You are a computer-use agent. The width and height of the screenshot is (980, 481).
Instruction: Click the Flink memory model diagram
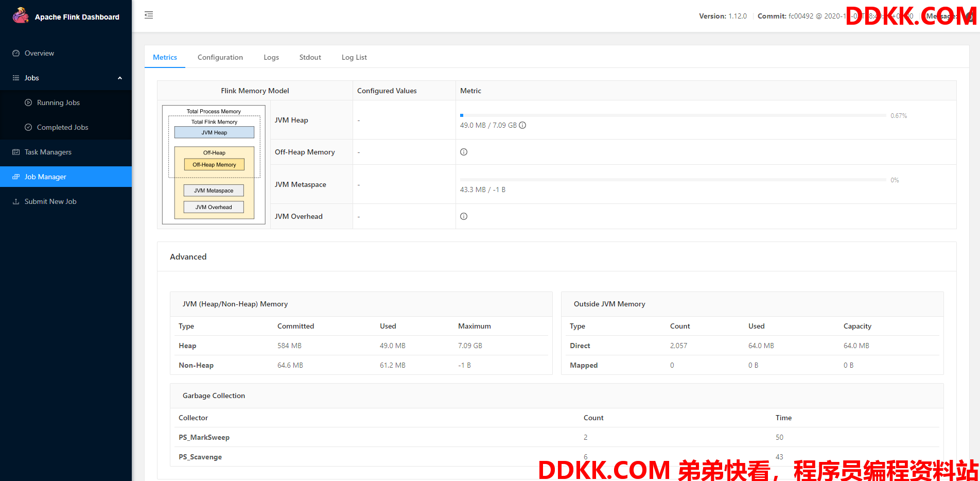pyautogui.click(x=214, y=165)
